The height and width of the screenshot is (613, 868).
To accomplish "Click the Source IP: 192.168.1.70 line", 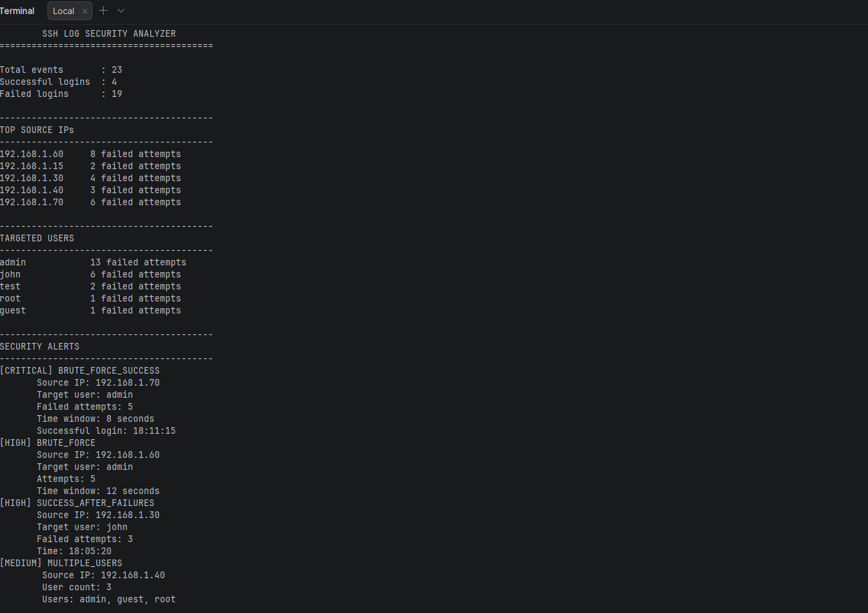I will coord(98,382).
